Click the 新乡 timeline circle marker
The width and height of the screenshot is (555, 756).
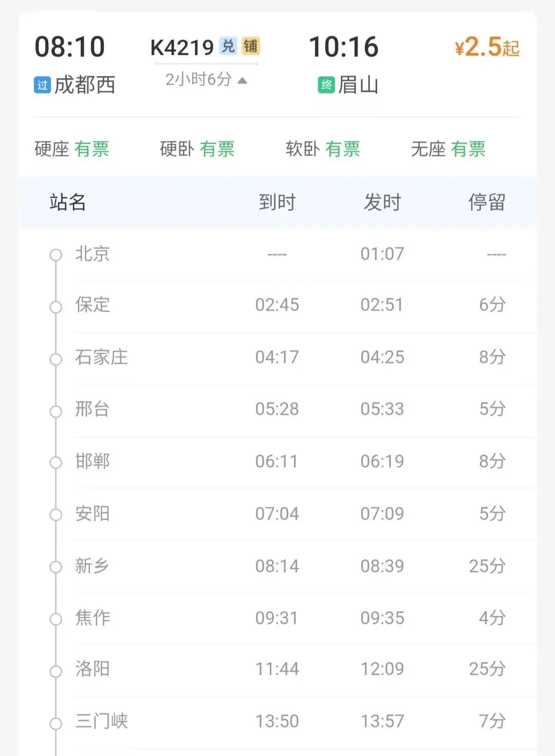point(55,567)
